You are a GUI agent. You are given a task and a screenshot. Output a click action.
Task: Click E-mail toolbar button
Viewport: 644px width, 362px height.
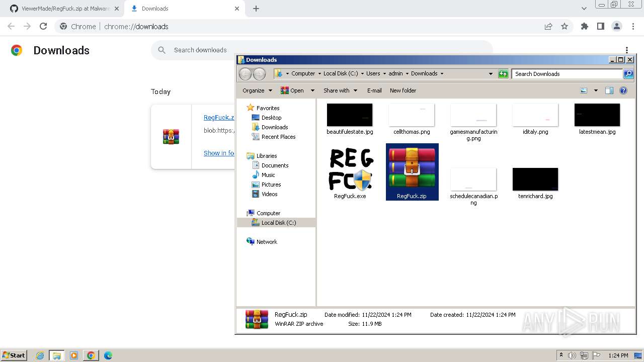pyautogui.click(x=374, y=90)
